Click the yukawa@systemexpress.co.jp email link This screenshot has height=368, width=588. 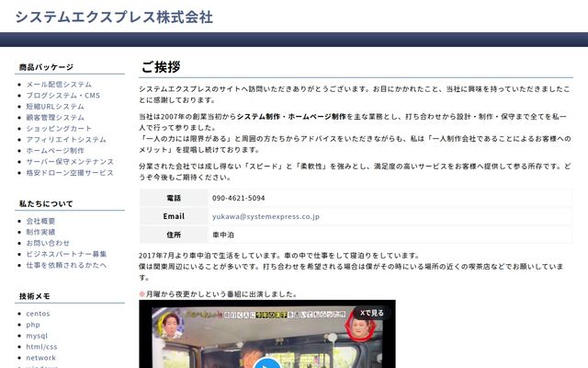(266, 217)
